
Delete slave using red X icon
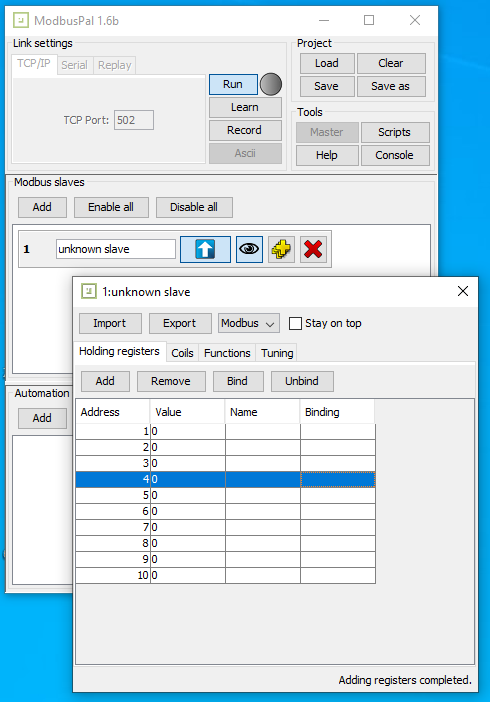point(313,249)
